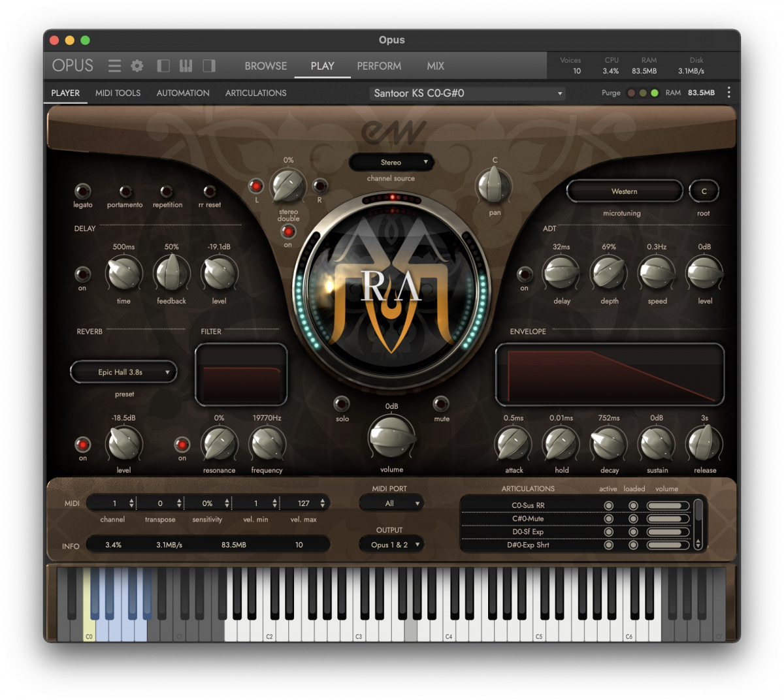Open the Stereo channel source dropdown
This screenshot has height=700, width=784.
coord(391,162)
